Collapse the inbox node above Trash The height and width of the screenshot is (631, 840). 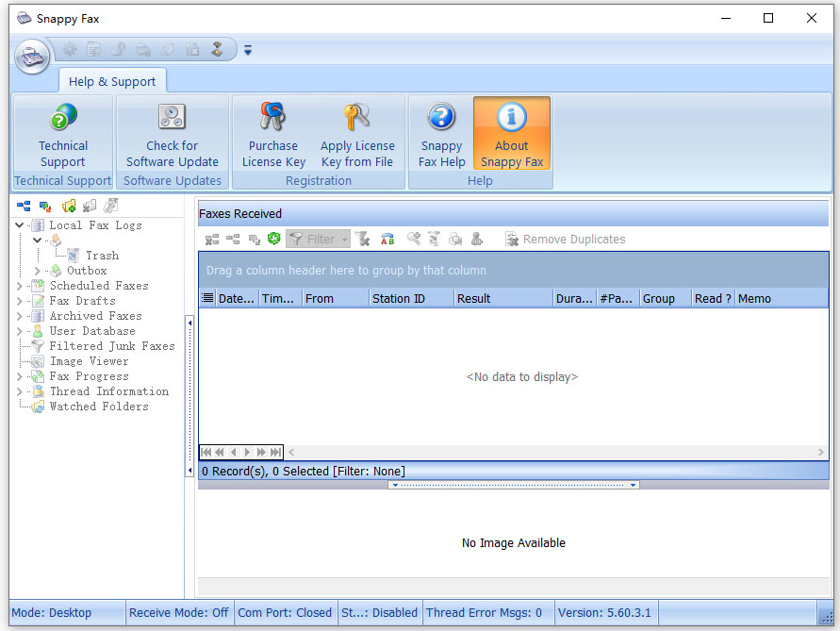(37, 241)
